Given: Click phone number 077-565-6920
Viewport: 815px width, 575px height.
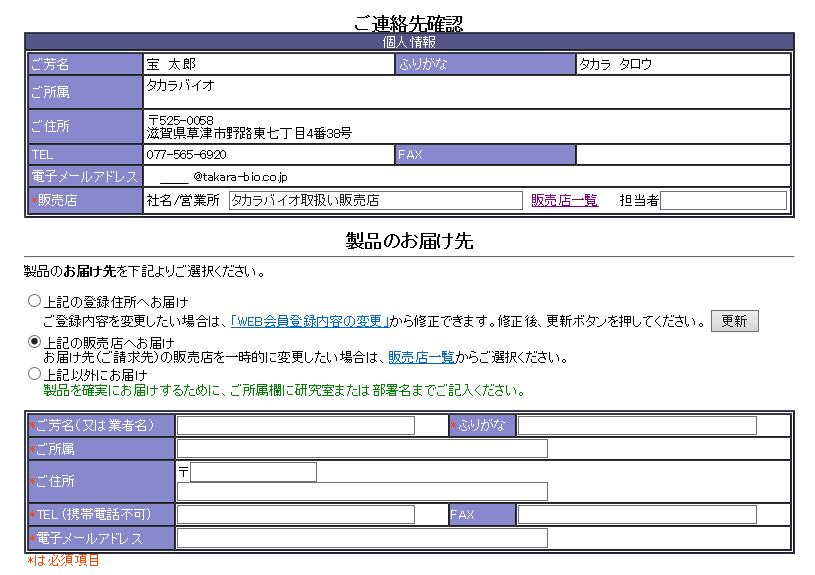Looking at the screenshot, I should click(186, 154).
